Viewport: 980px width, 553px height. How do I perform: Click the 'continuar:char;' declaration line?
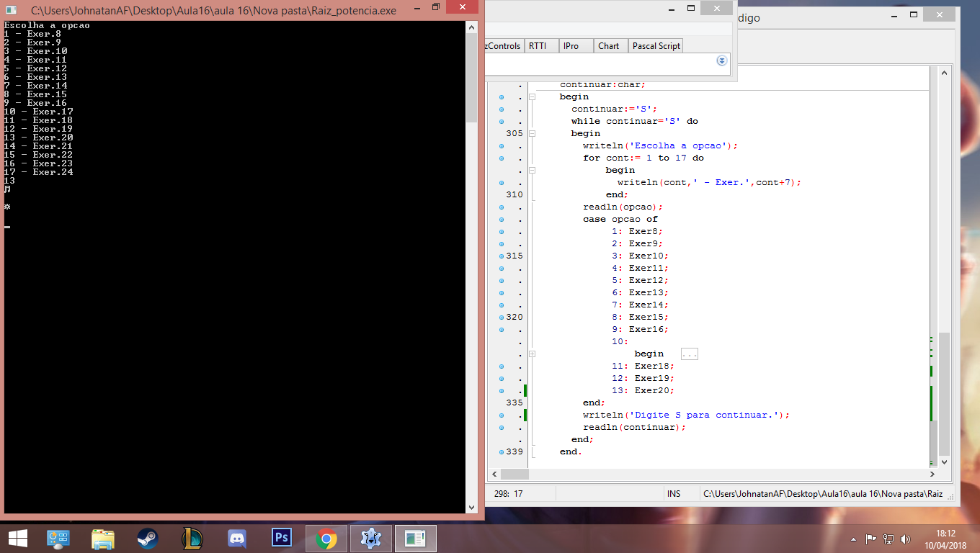click(x=602, y=84)
